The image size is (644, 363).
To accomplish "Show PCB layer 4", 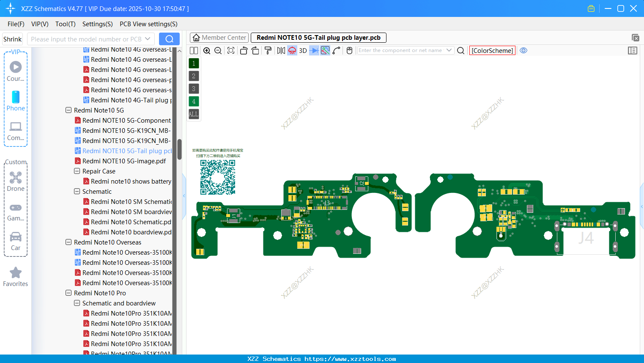I will click(x=194, y=102).
